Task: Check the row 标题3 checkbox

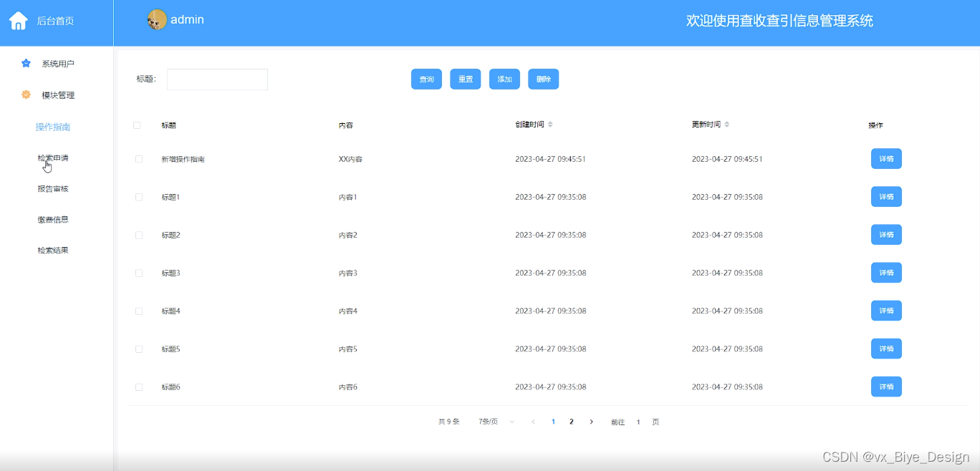Action: pos(139,273)
